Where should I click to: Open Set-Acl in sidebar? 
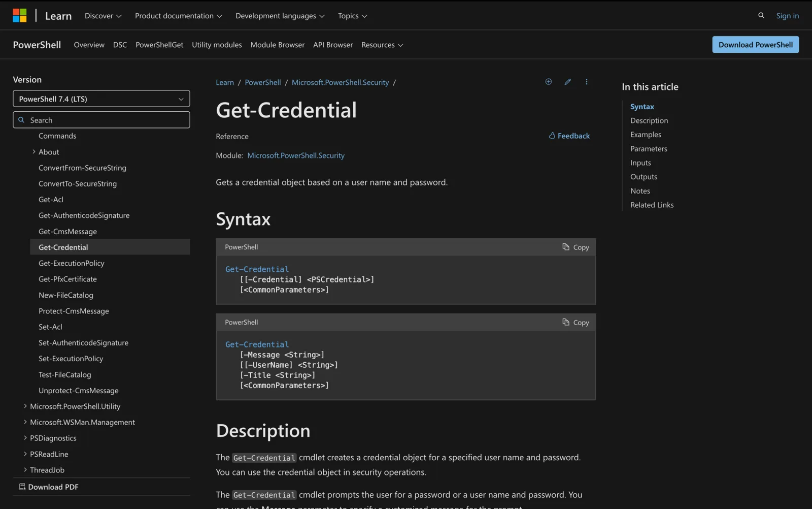(50, 327)
